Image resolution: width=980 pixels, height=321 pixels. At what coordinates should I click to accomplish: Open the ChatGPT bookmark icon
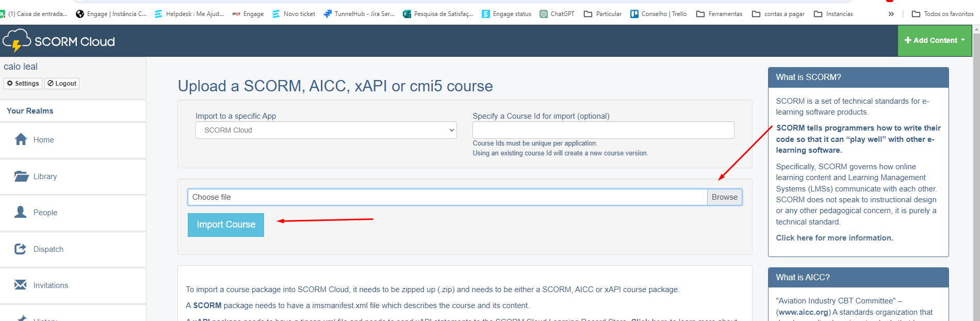(544, 14)
